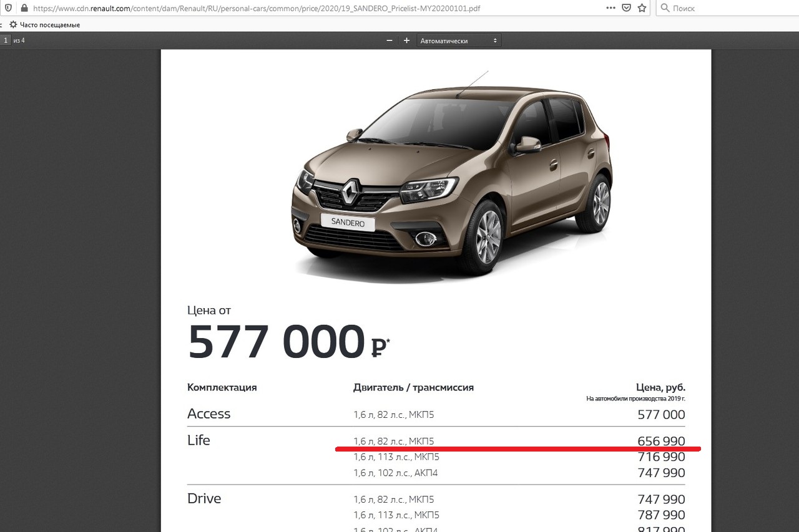
Task: Click the Drive trim name
Action: [x=204, y=499]
